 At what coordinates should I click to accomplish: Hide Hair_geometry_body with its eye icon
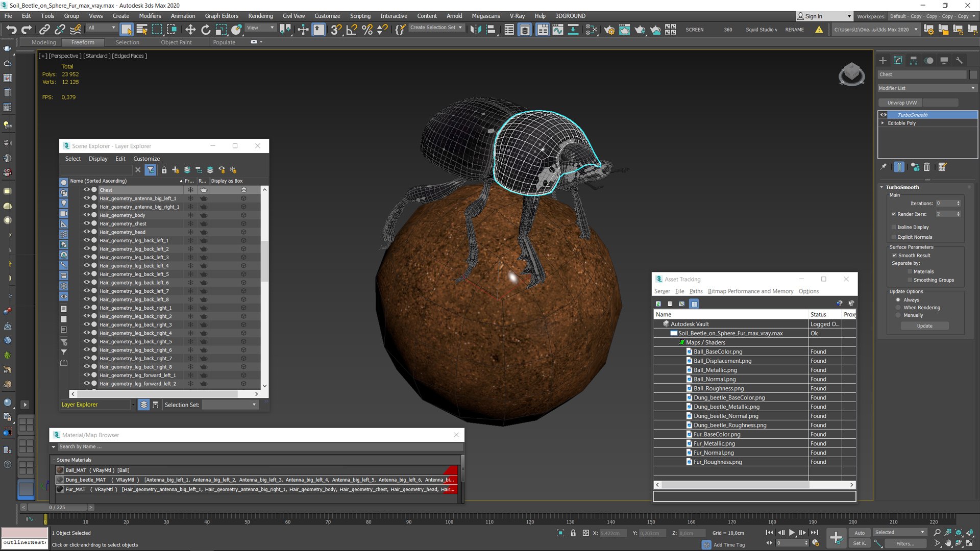(x=86, y=215)
